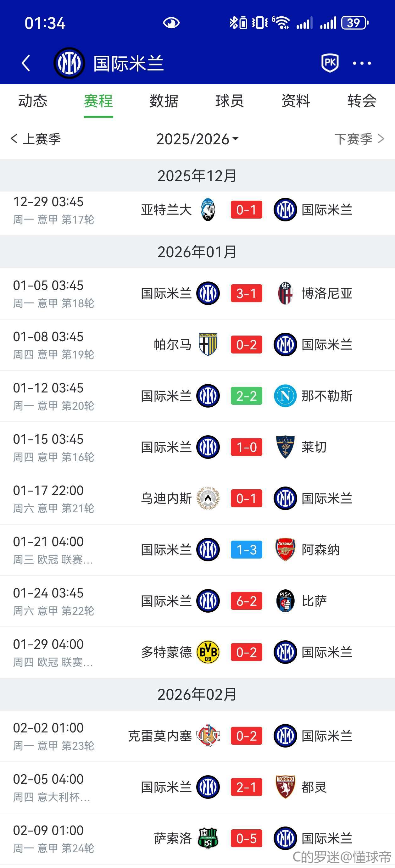This screenshot has height=868, width=395.
Task: Tap the Napoli club crest
Action: coord(285,396)
